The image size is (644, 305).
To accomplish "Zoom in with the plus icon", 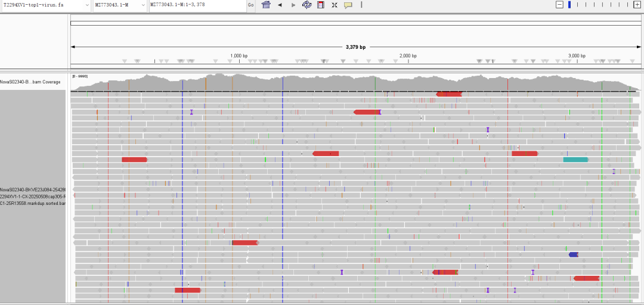I will [x=637, y=5].
